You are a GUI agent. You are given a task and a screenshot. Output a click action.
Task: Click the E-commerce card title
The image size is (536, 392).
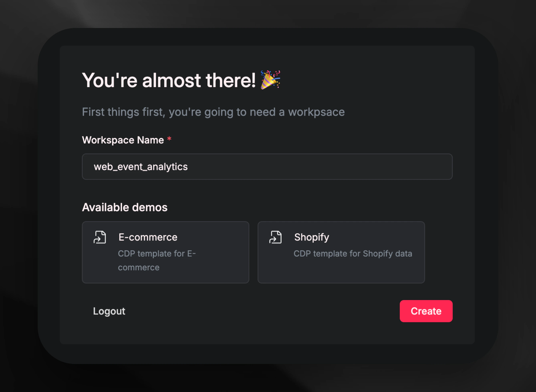point(148,237)
